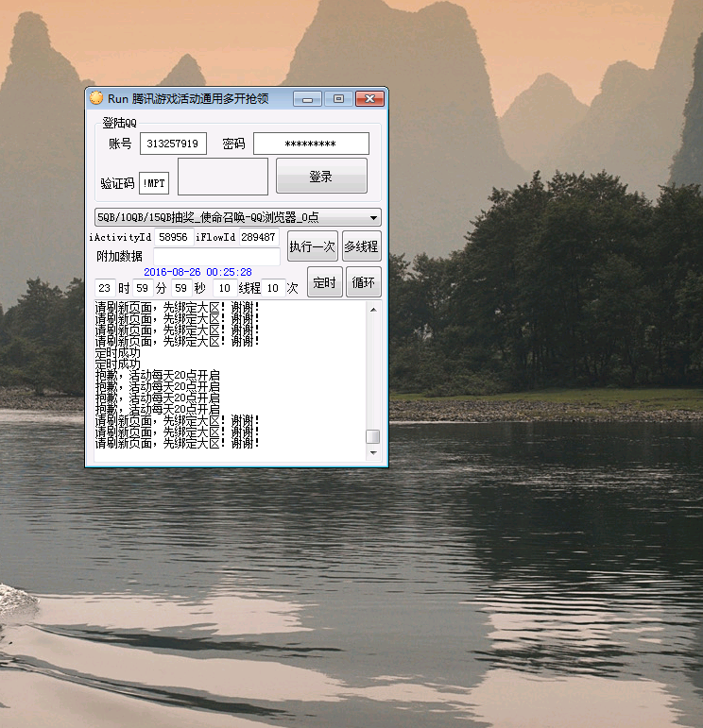Click the thread count field before 线程

(x=225, y=288)
